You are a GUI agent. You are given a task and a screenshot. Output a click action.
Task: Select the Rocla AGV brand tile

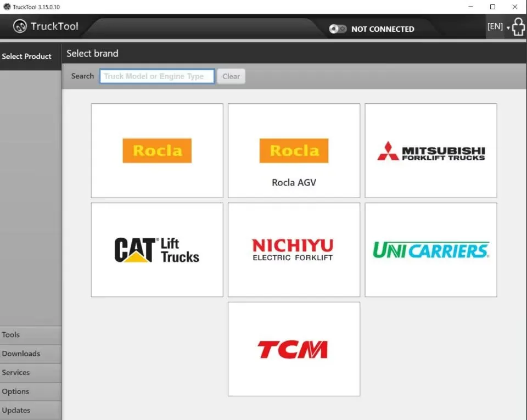pos(294,150)
